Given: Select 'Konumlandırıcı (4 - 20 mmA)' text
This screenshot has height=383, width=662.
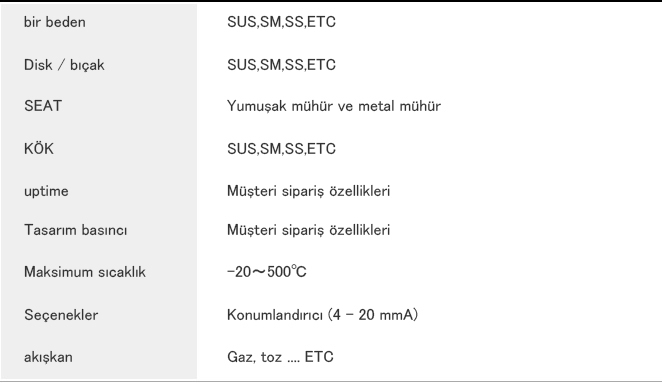Looking at the screenshot, I should click(322, 315).
